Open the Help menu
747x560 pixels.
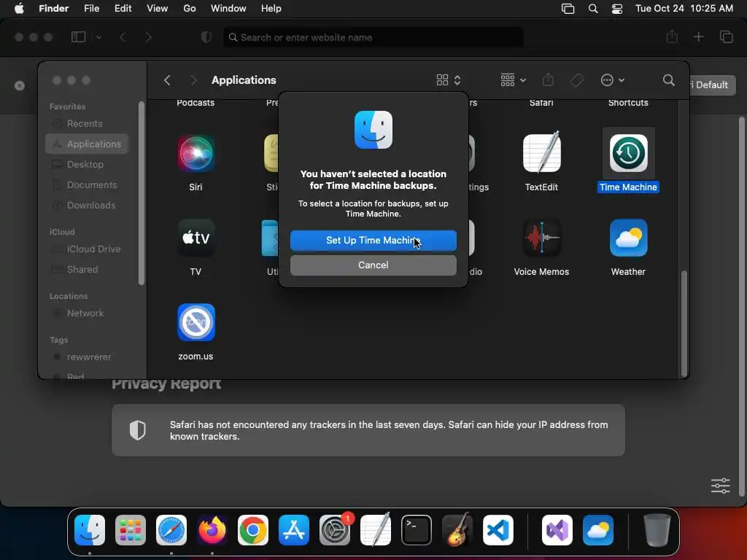tap(271, 9)
